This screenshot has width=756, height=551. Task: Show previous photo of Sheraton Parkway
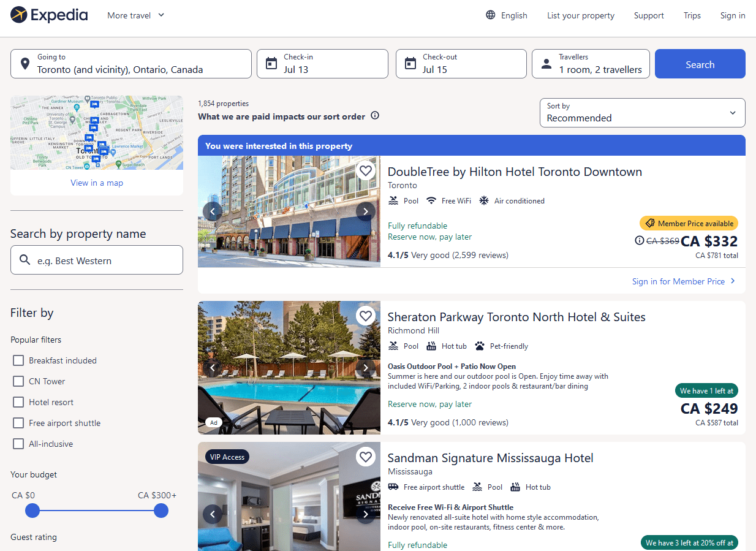click(x=213, y=368)
